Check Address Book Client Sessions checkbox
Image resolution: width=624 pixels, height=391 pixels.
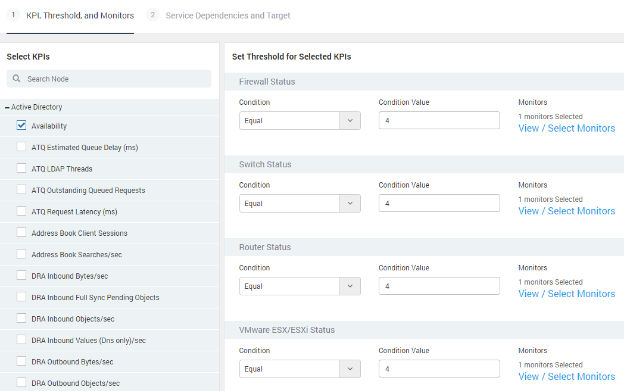[21, 233]
